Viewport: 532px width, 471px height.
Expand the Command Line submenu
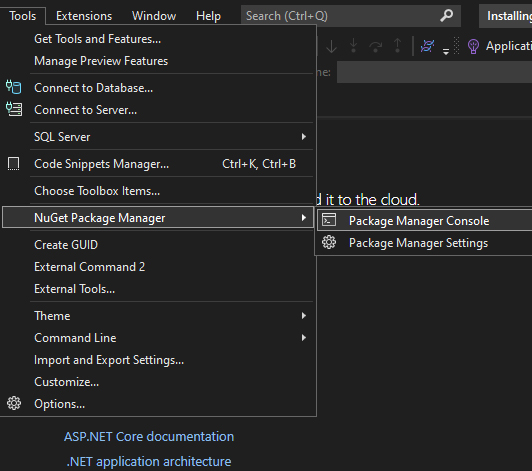point(304,338)
